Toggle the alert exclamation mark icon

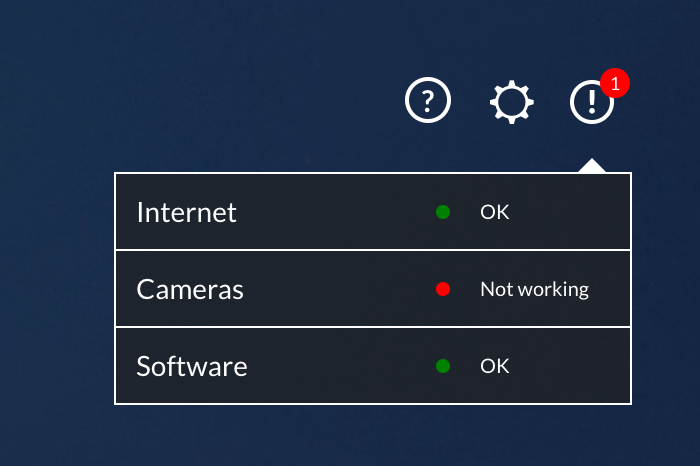[x=592, y=102]
